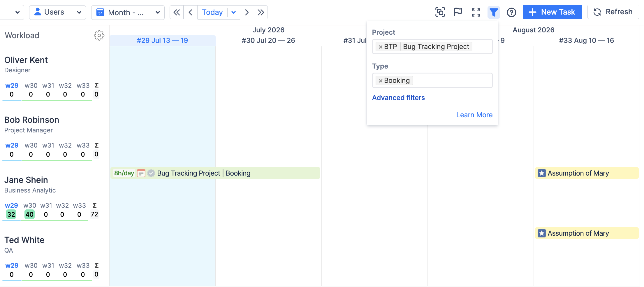Click Jane Shein's w30 value 40

29,215
